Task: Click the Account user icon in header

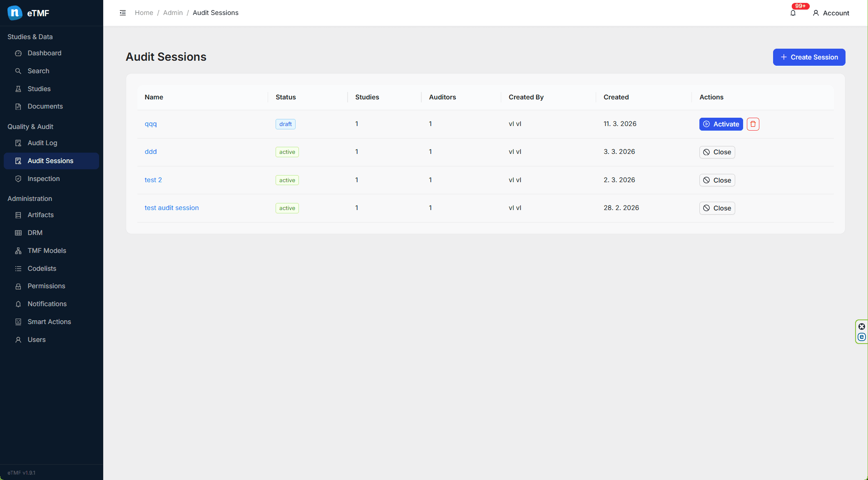Action: (x=816, y=13)
